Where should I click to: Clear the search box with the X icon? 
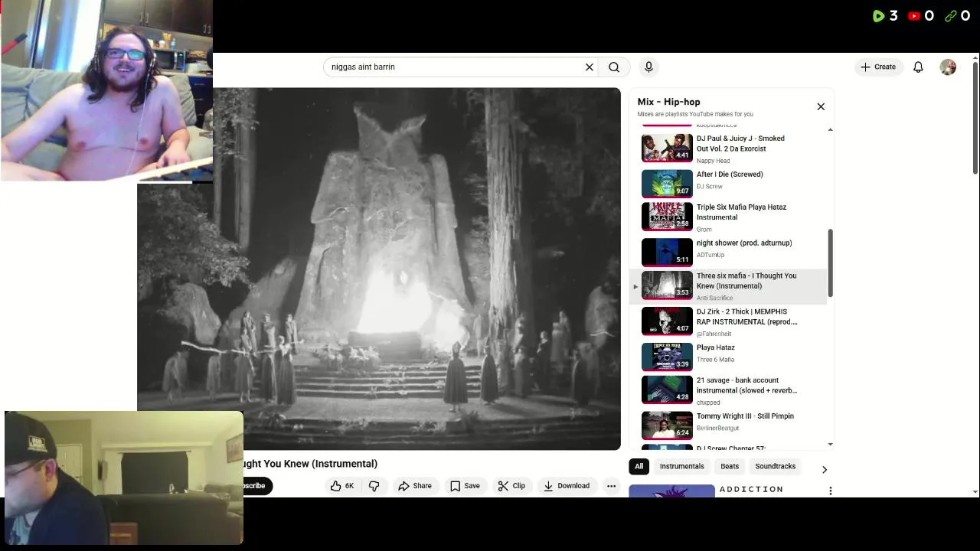(x=590, y=67)
